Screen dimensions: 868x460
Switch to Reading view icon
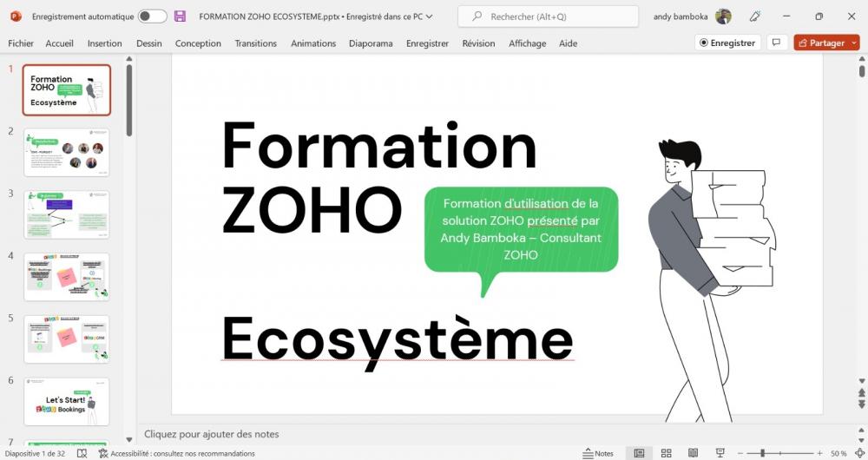pyautogui.click(x=693, y=453)
